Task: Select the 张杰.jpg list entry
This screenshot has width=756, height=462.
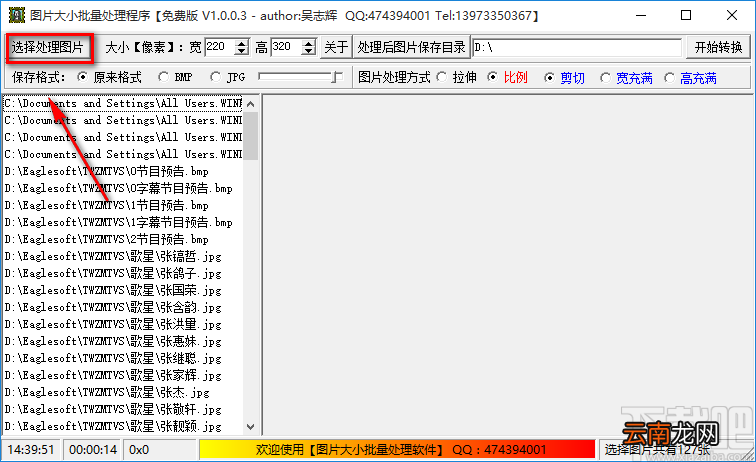Action: pyautogui.click(x=123, y=392)
